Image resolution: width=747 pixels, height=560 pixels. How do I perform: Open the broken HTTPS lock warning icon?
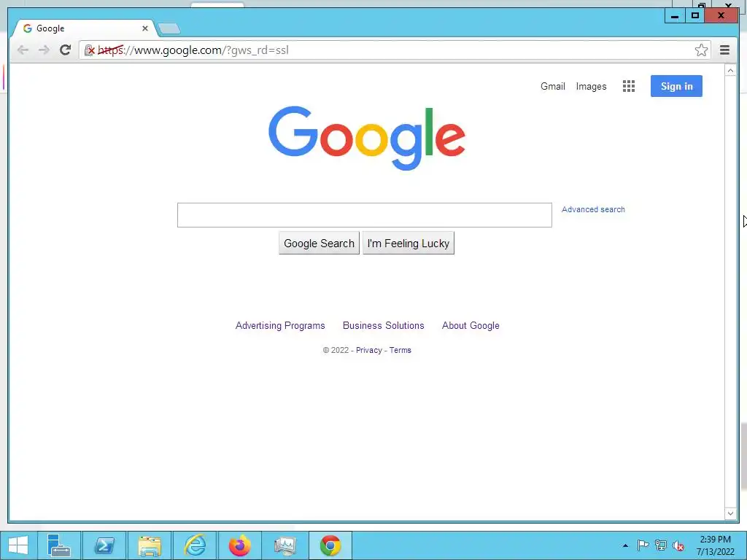pyautogui.click(x=89, y=50)
